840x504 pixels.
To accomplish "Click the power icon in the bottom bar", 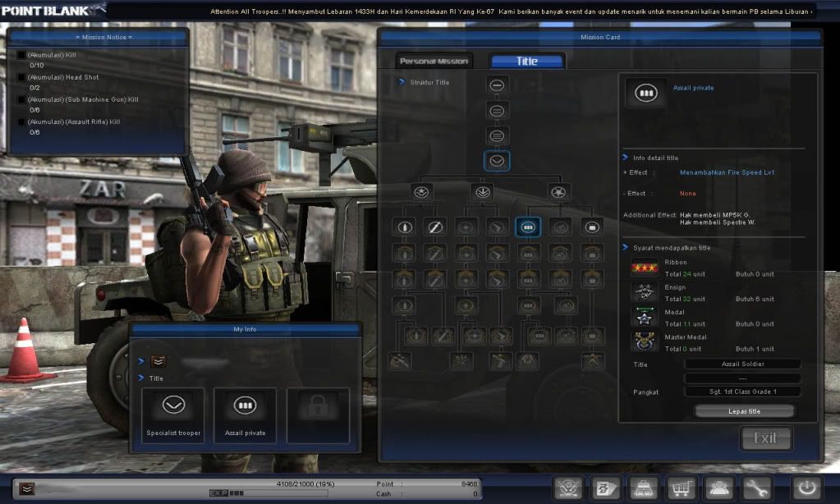I will (807, 488).
